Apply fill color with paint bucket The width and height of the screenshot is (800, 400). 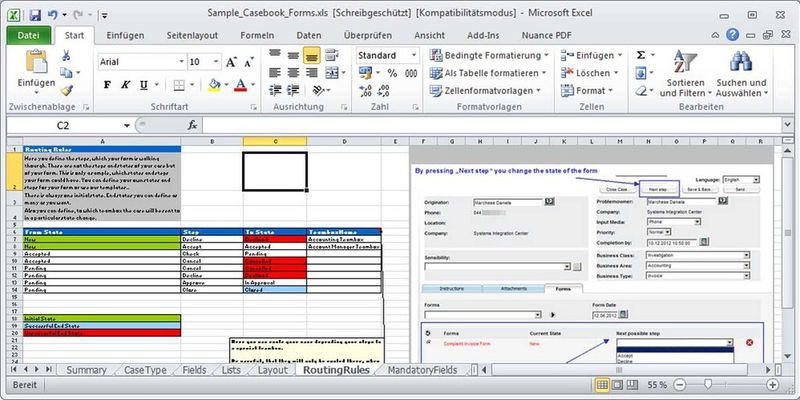pyautogui.click(x=215, y=85)
